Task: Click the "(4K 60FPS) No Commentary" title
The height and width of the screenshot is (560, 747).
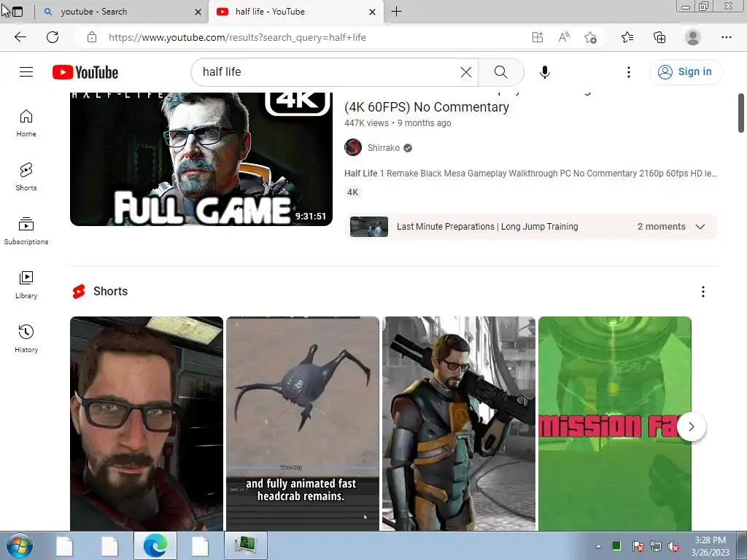Action: coord(426,107)
